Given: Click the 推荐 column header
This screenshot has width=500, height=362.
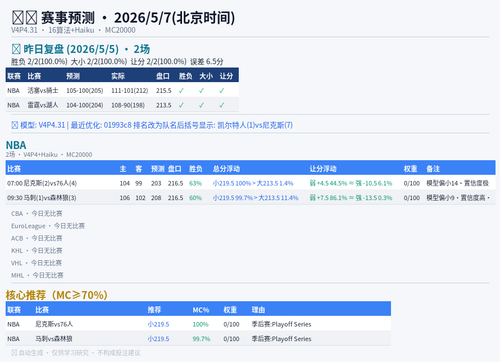Looking at the screenshot, I should tap(154, 310).
